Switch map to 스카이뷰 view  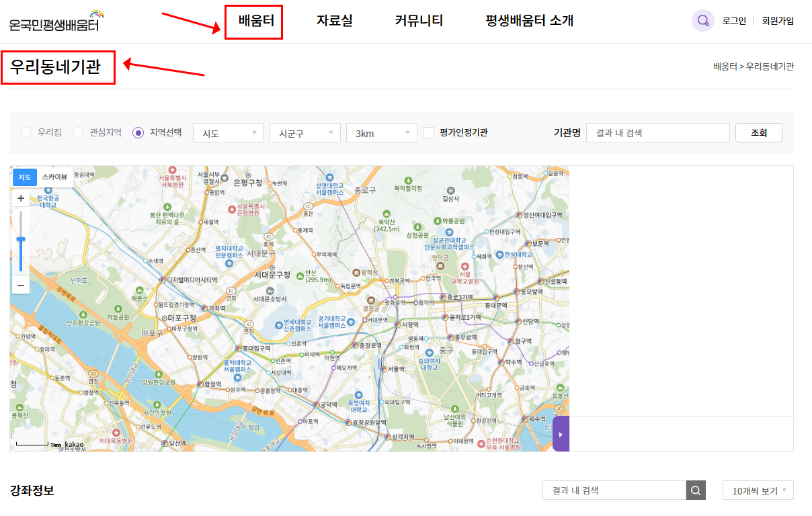click(x=54, y=177)
